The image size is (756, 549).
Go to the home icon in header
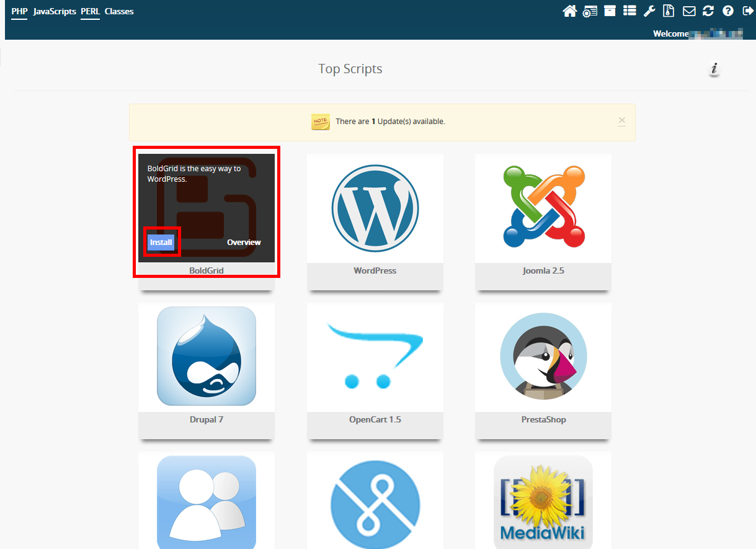pyautogui.click(x=569, y=11)
